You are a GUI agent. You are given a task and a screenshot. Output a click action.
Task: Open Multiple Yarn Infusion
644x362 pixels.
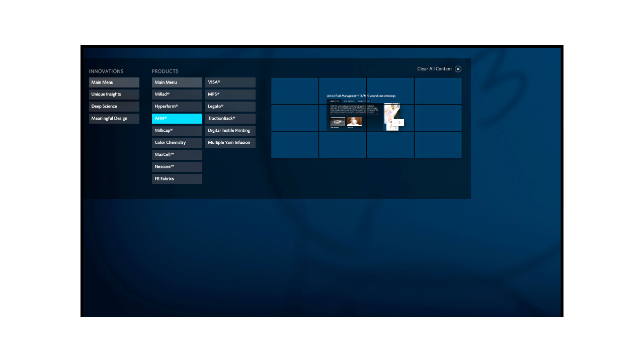[x=230, y=143]
